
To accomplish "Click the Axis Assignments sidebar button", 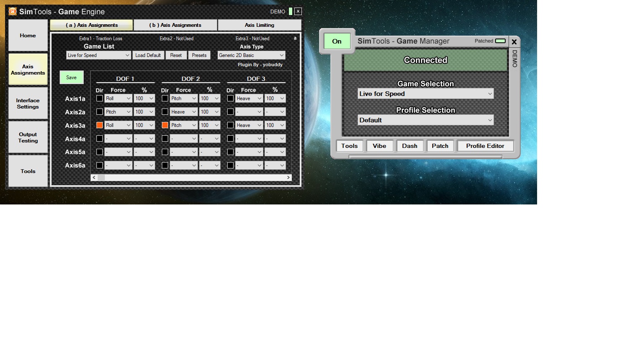I will tap(28, 70).
